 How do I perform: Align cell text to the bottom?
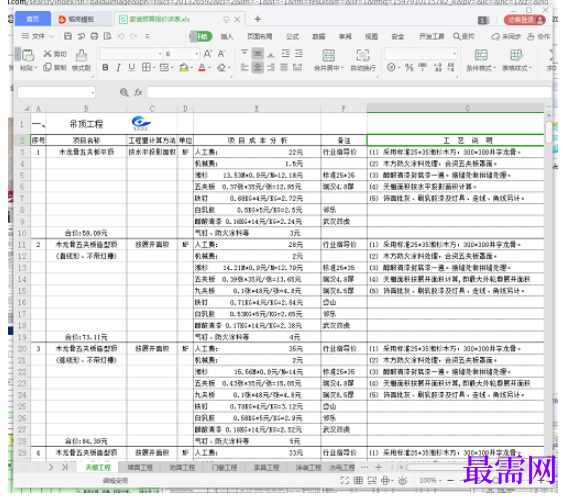pyautogui.click(x=271, y=54)
